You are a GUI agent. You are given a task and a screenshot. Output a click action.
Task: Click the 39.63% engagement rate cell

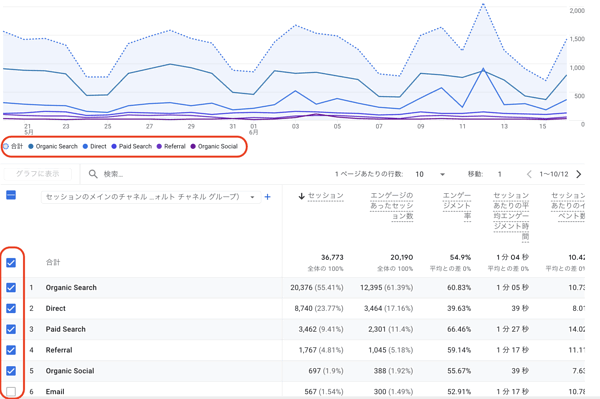(459, 308)
